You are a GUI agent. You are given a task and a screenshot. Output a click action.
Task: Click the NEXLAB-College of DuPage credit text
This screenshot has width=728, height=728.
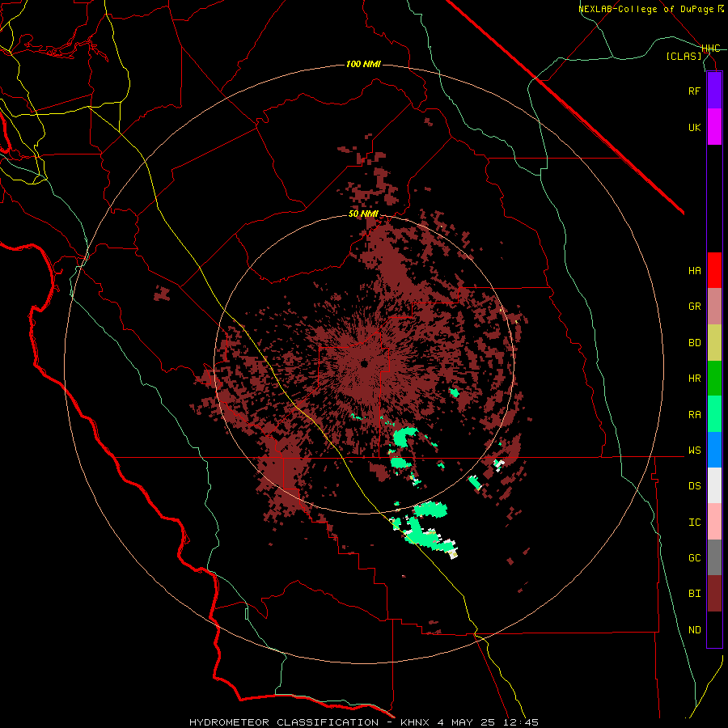tap(651, 9)
